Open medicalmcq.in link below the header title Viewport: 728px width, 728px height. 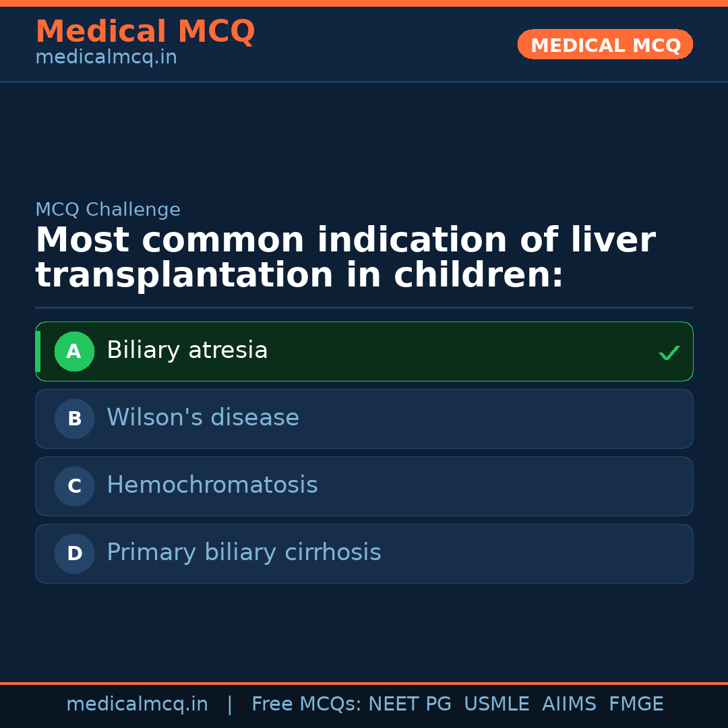click(x=106, y=58)
